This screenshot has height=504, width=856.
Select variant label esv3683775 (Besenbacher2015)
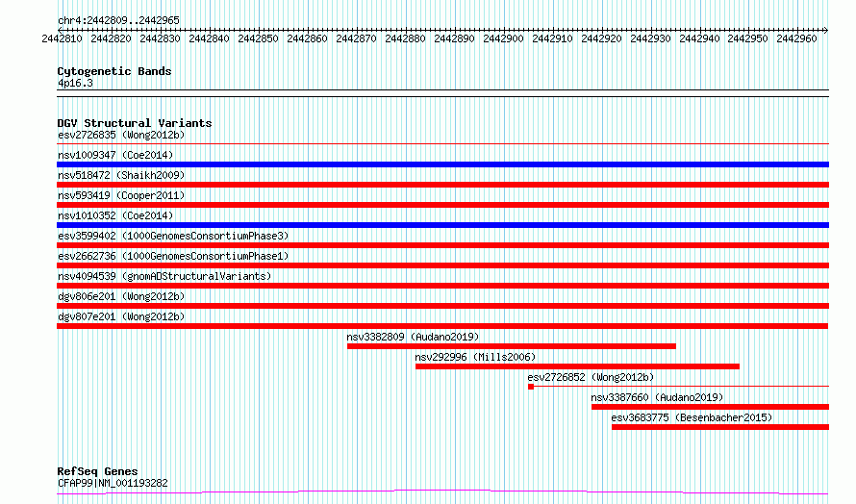coord(692,417)
